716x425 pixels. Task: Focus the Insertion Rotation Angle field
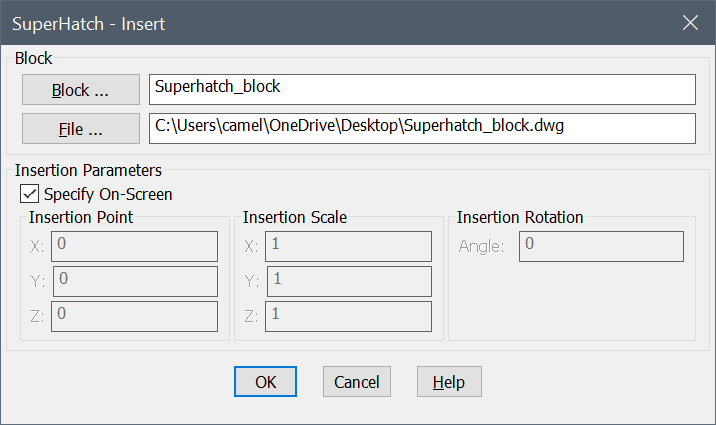[600, 246]
